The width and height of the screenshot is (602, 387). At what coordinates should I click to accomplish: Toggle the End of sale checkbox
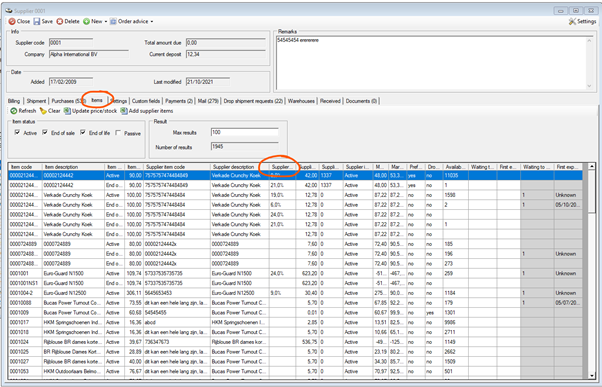45,132
